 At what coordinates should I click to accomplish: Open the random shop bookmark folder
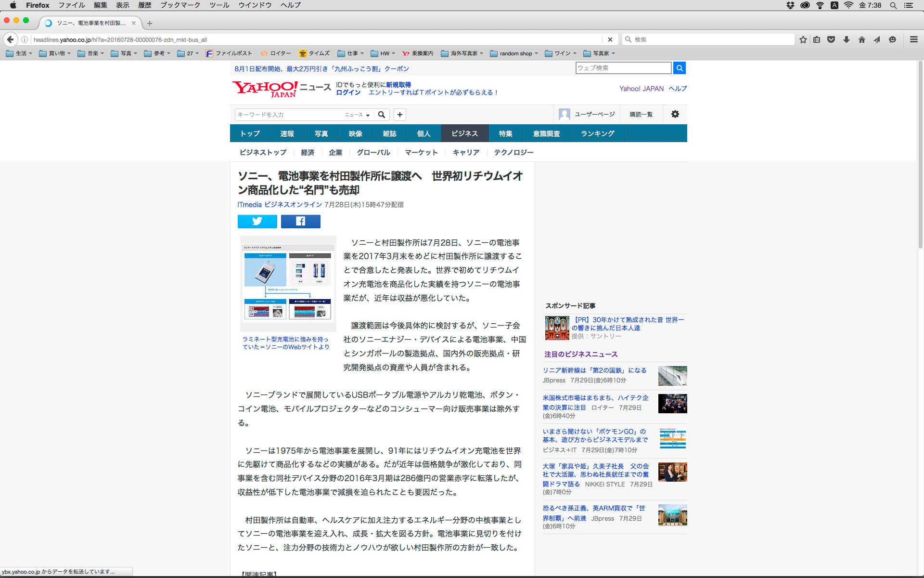(x=514, y=53)
